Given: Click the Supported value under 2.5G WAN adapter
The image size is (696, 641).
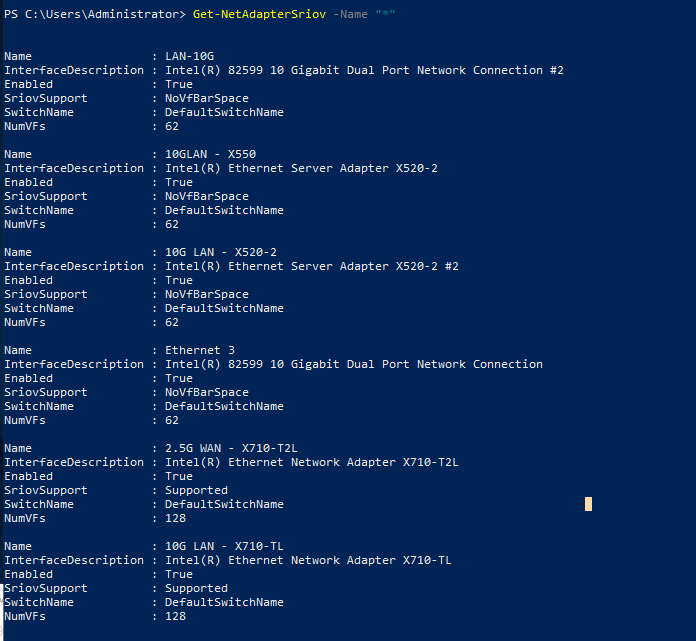Looking at the screenshot, I should 196,490.
